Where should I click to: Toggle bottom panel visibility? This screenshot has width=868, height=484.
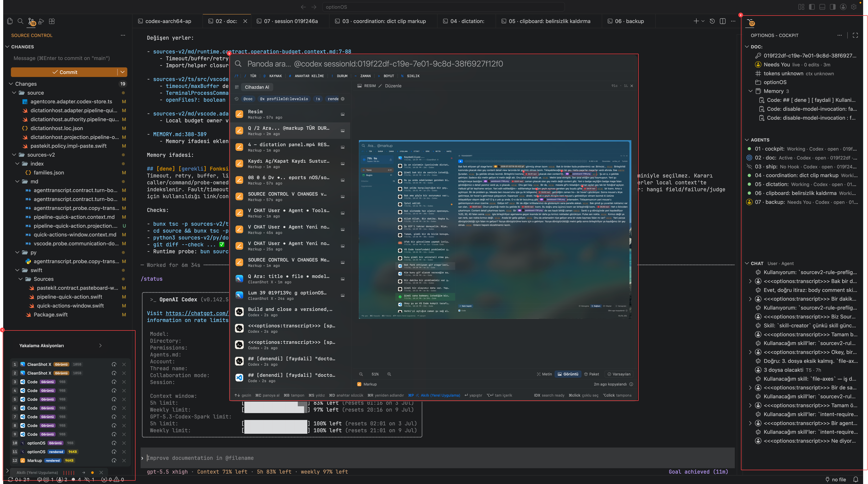tap(822, 7)
